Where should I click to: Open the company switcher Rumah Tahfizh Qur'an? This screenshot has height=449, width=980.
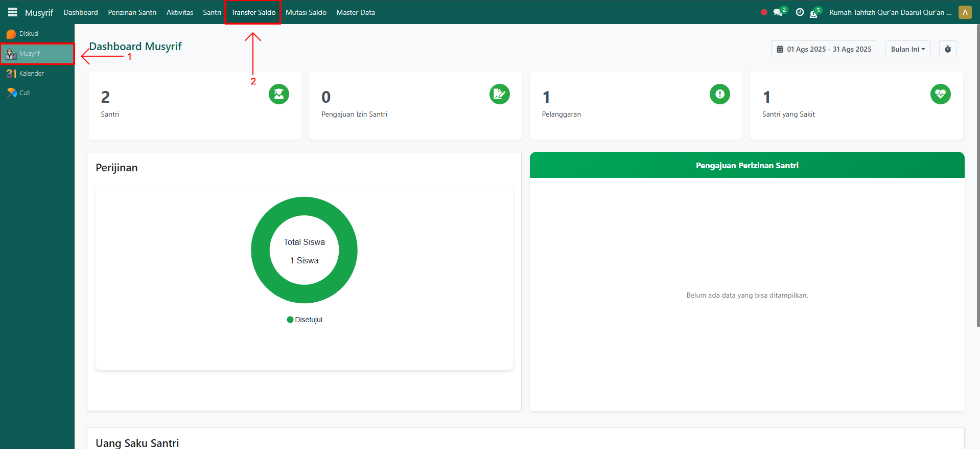point(890,12)
